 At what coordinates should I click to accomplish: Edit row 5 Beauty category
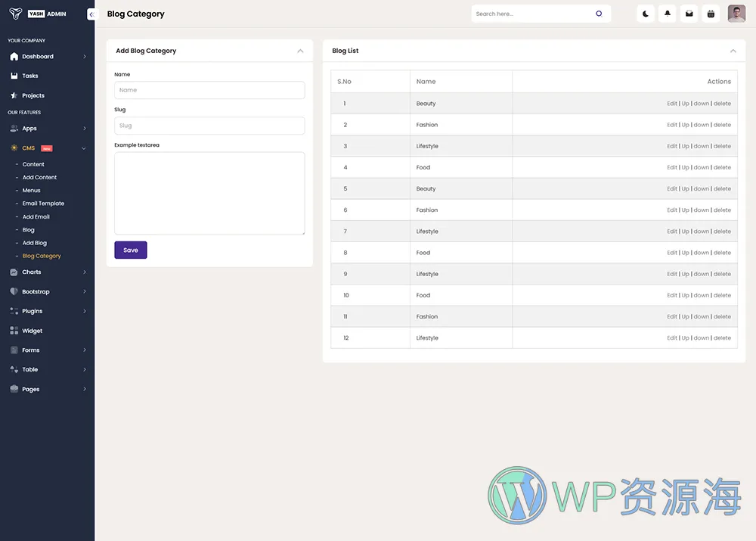(x=672, y=188)
